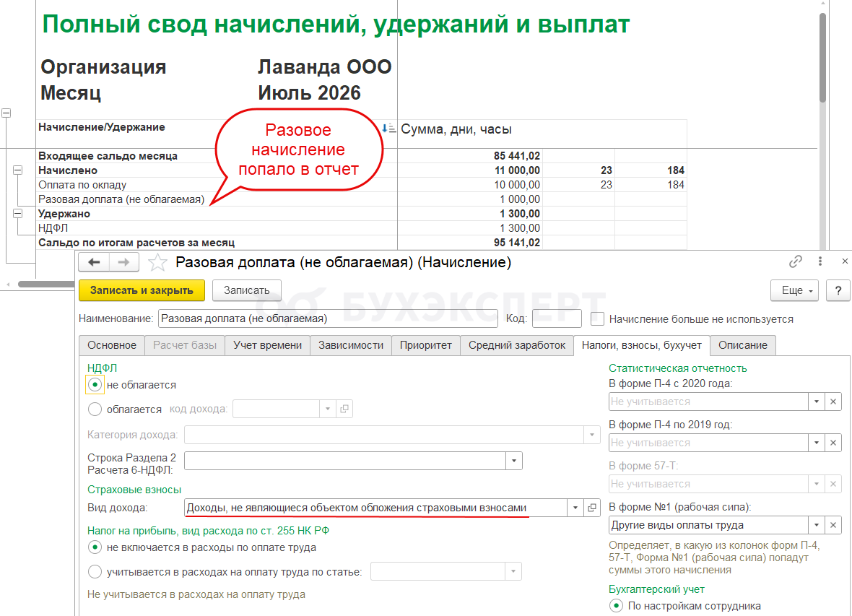The height and width of the screenshot is (616, 852).
Task: Switch to the Средний заработок tab
Action: 517,345
